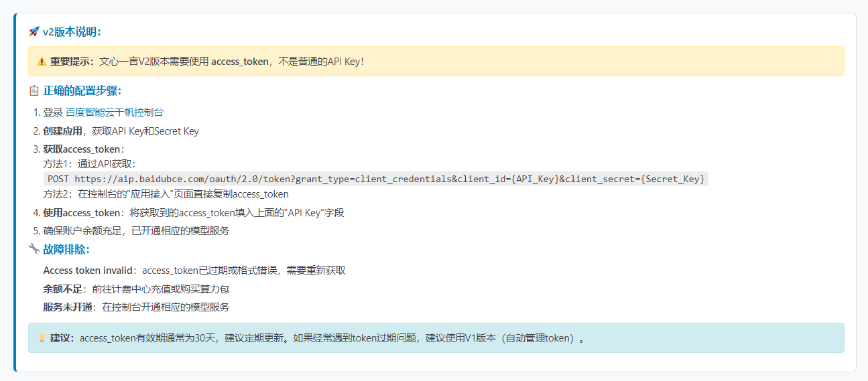Viewport: 868px width, 381px height.
Task: Click the light bulb icon beside 建议
Action: point(42,338)
